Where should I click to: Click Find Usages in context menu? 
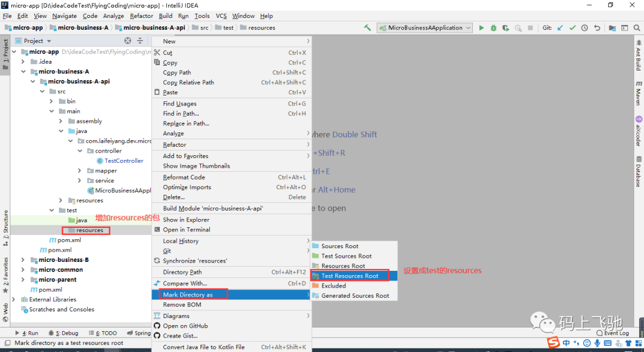[231, 103]
